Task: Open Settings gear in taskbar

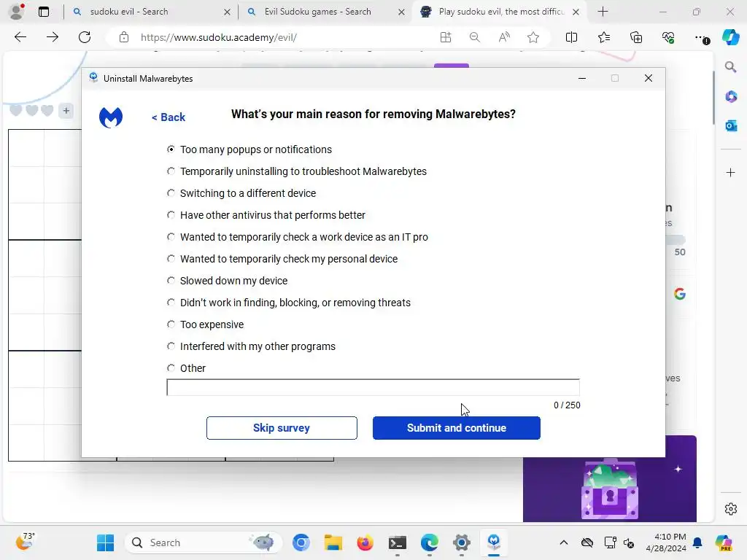Action: click(x=462, y=542)
